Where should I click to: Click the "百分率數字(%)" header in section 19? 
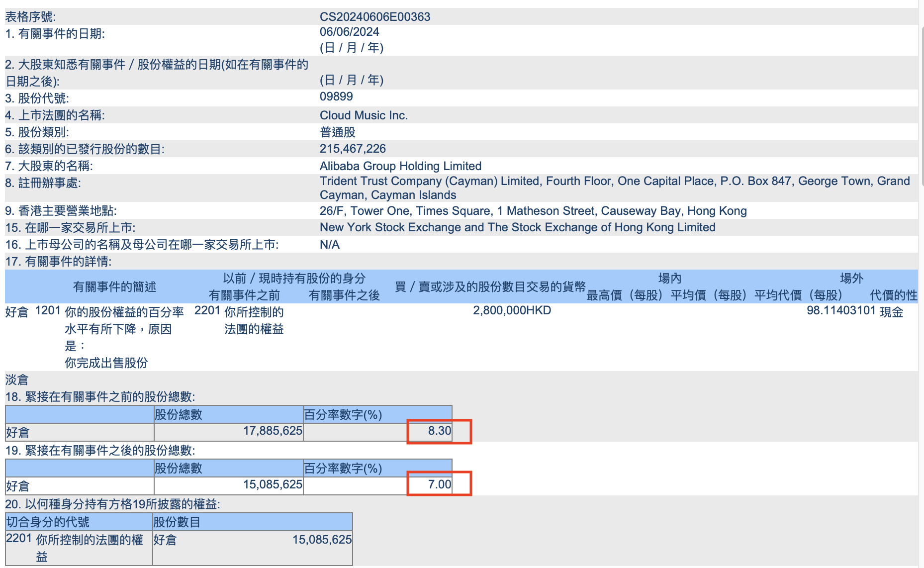point(343,469)
